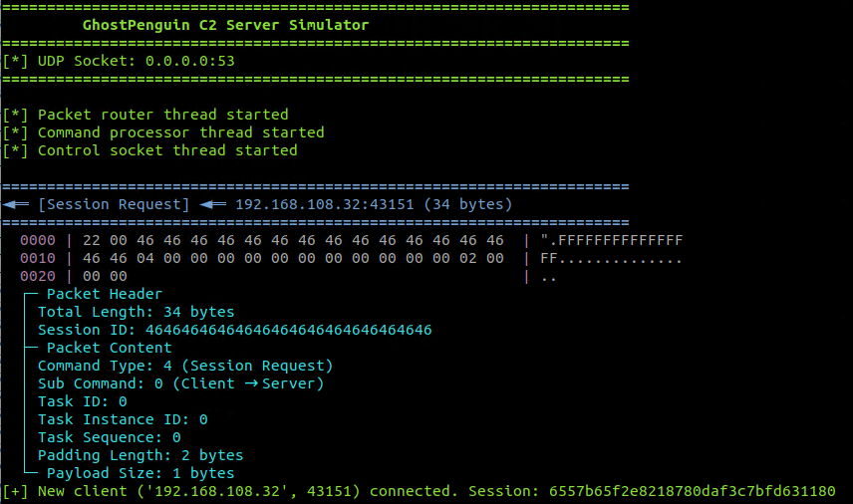
Task: Click the Padding Length: 2 bytes line
Action: pos(141,455)
